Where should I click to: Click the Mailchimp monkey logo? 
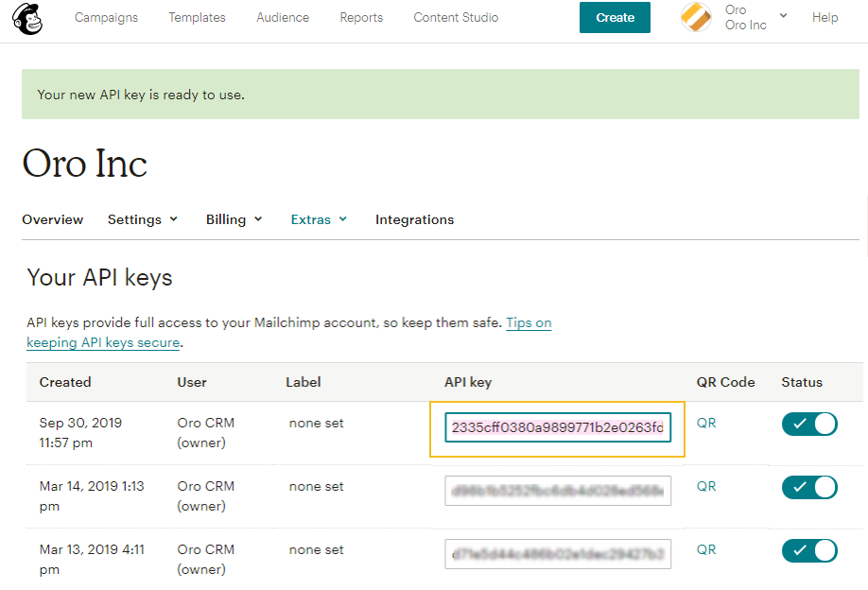coord(26,18)
